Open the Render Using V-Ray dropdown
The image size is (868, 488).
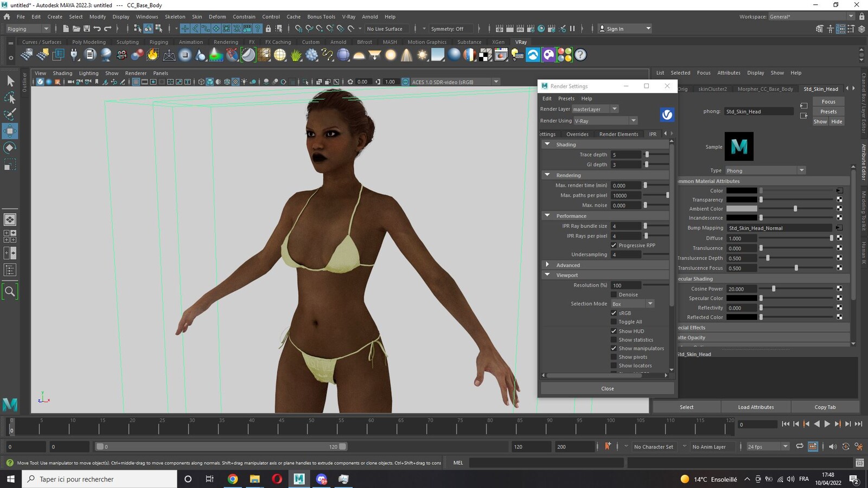point(605,120)
